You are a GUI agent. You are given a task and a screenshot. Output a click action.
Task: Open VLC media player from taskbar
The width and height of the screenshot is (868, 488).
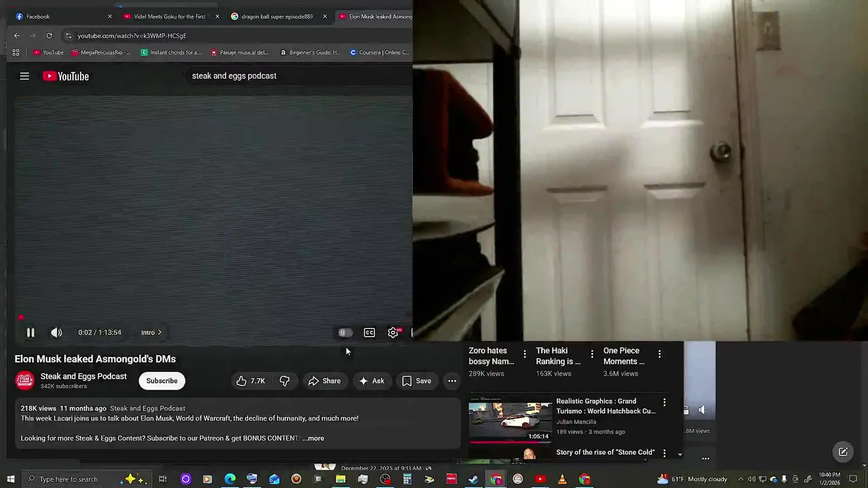point(561,479)
